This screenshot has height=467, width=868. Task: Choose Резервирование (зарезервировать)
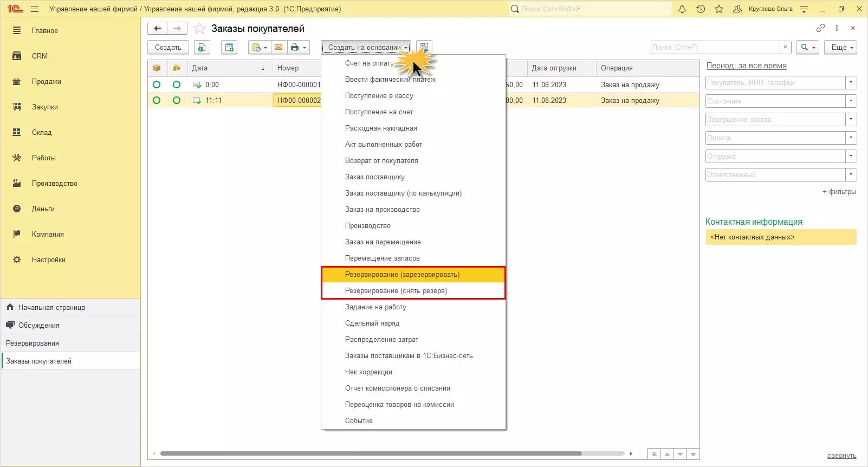[x=413, y=275]
